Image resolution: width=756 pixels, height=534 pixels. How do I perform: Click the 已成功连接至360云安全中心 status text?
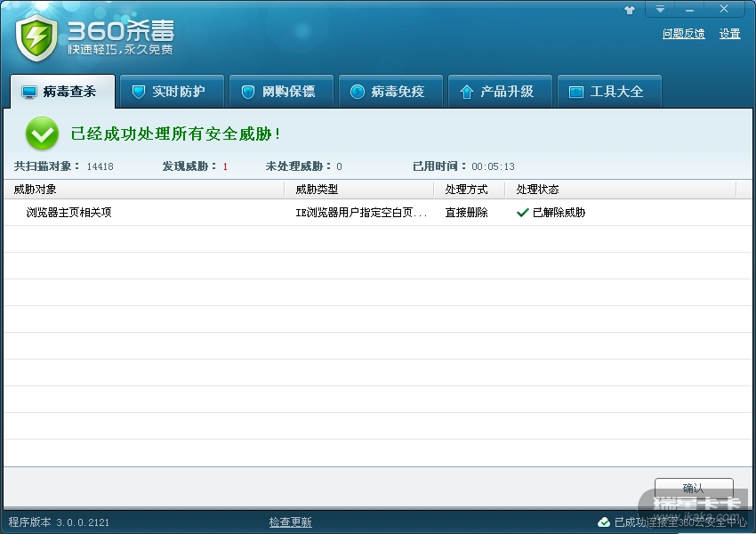[x=680, y=522]
